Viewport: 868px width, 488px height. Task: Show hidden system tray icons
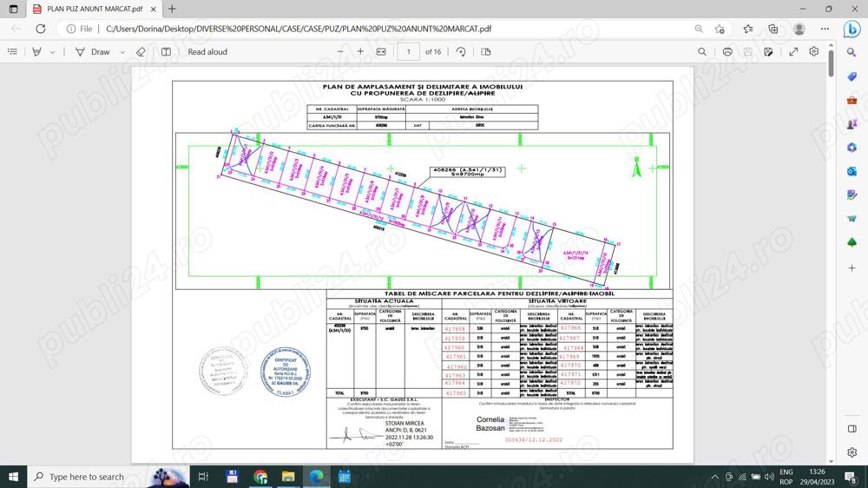coord(714,477)
